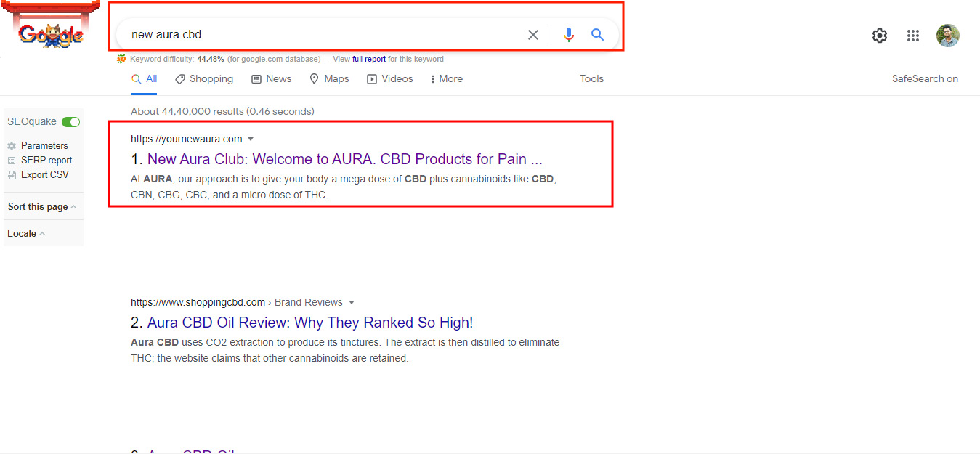980x454 pixels.
Task: Open Aura CBD Oil Review result
Action: (x=310, y=323)
